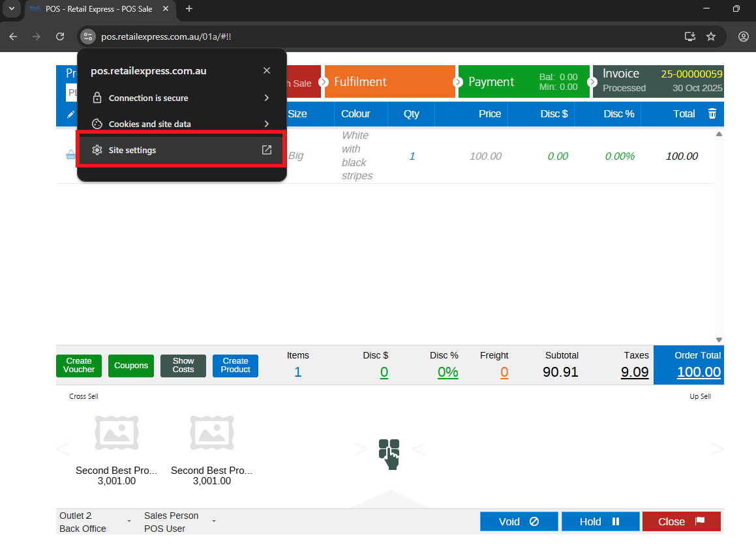Click the up sell next arrow

[x=717, y=449]
